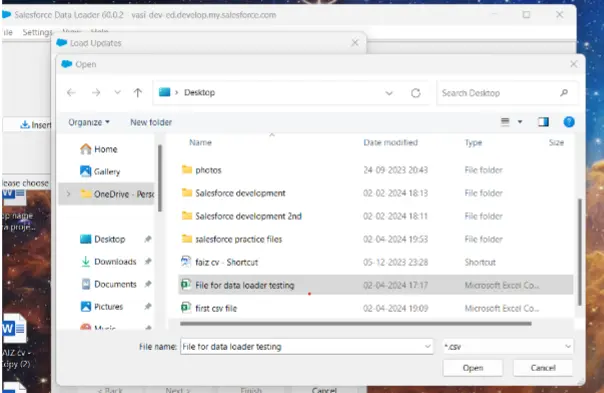
Task: Open the view options dropdown arrow
Action: [520, 122]
